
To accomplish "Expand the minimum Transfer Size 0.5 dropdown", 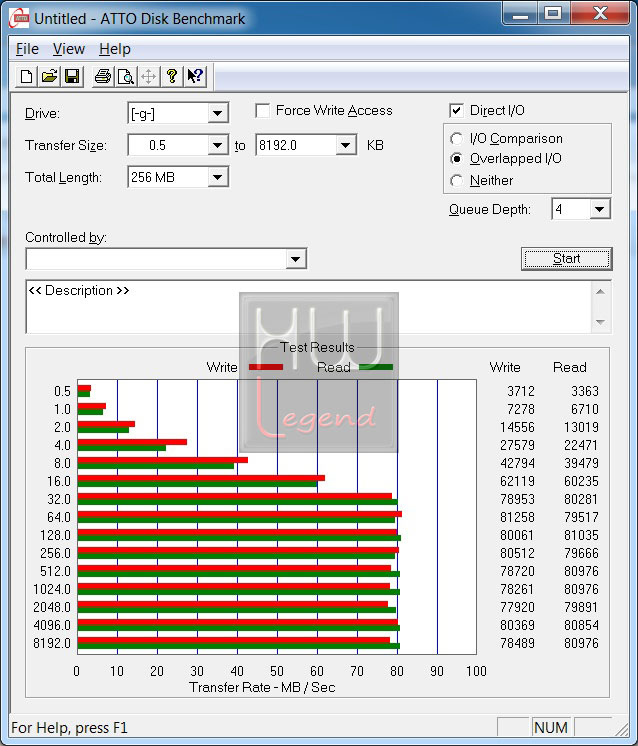I will click(217, 145).
